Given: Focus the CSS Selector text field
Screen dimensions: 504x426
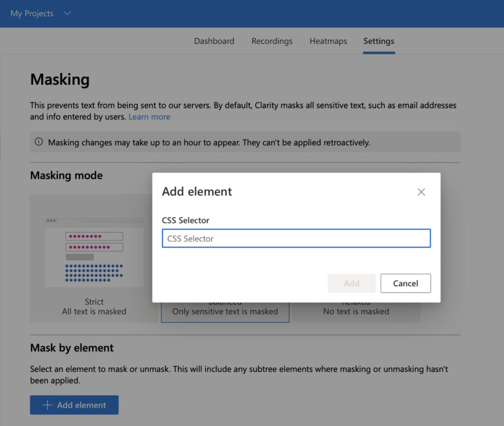Looking at the screenshot, I should (296, 238).
